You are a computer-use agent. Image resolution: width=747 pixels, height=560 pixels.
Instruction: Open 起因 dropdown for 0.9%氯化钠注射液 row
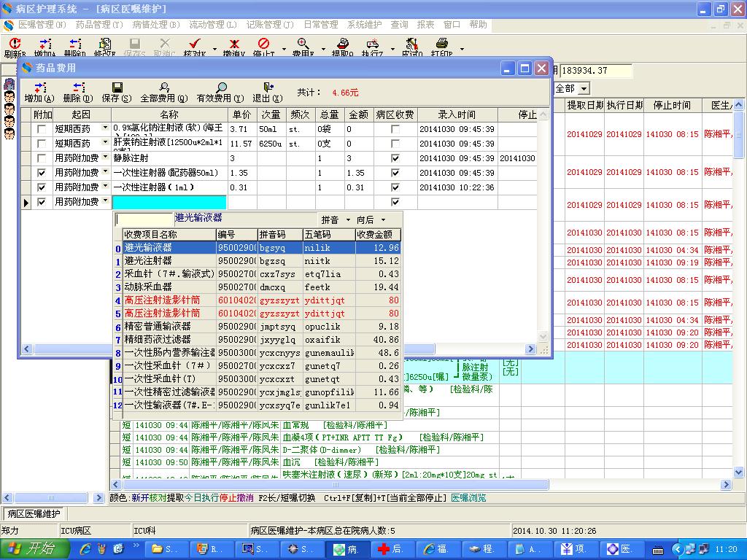click(105, 128)
